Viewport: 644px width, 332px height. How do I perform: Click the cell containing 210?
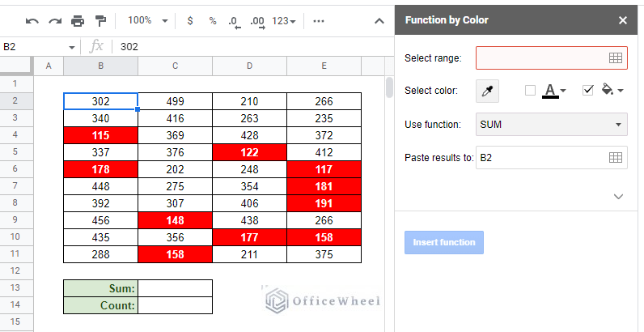tap(249, 101)
